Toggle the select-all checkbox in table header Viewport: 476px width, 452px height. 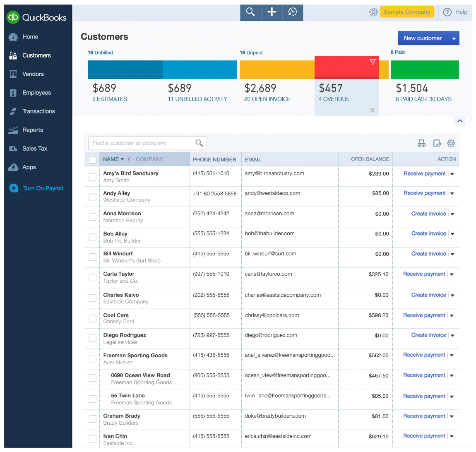click(93, 160)
